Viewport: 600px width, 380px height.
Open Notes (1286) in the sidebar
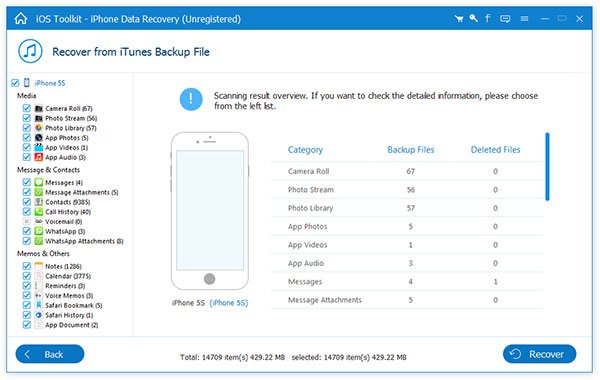pyautogui.click(x=63, y=266)
